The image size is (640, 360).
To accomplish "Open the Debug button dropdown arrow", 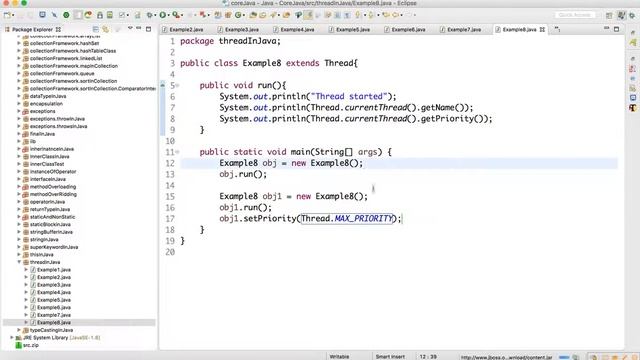I will pyautogui.click(x=155, y=15).
